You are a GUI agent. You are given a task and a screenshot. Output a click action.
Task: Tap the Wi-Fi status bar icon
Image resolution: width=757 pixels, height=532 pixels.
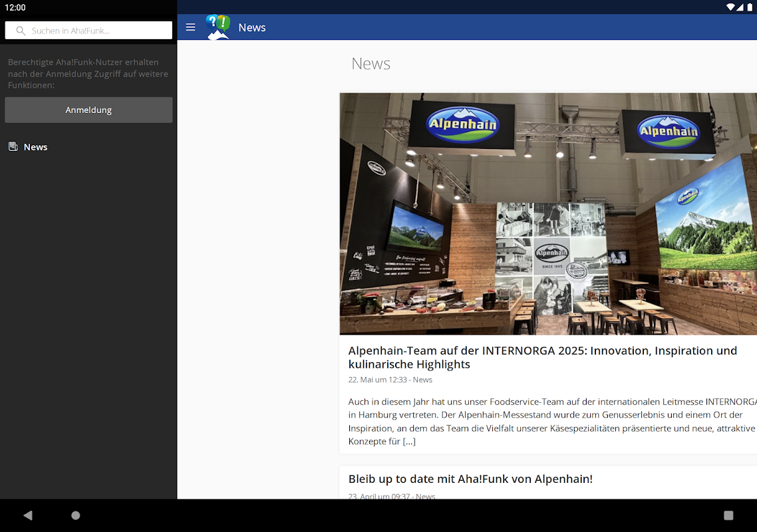point(730,7)
